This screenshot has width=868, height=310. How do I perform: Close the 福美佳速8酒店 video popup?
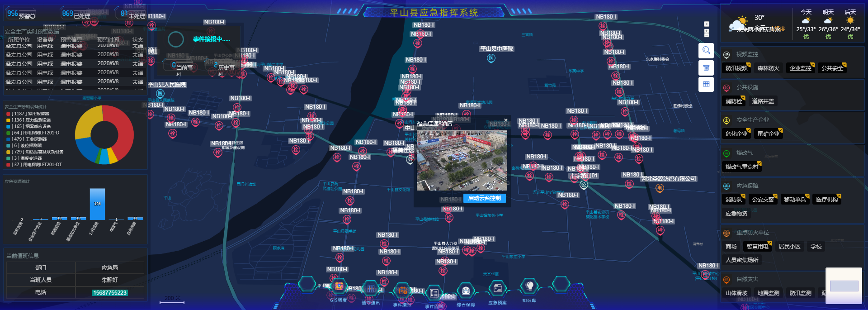coord(505,120)
